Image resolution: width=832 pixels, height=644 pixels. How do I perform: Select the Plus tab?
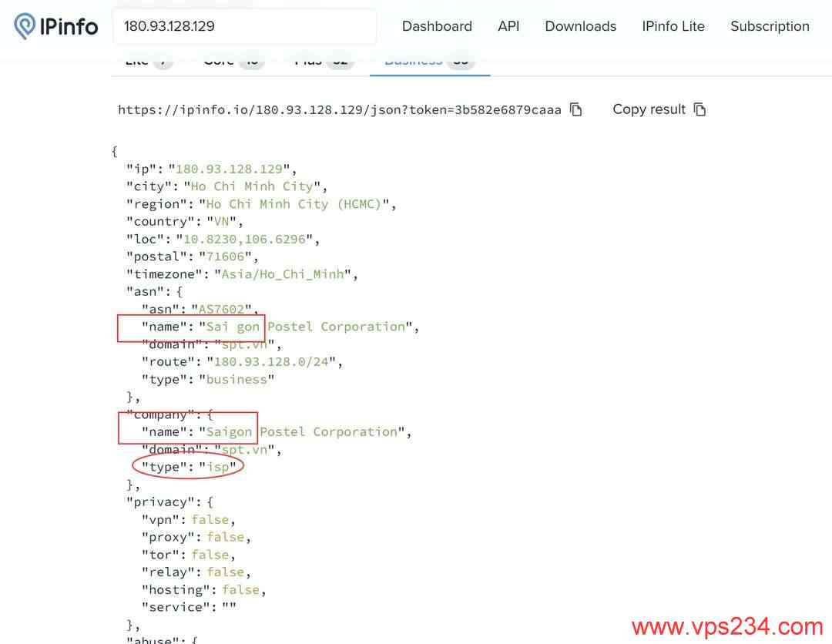point(322,62)
